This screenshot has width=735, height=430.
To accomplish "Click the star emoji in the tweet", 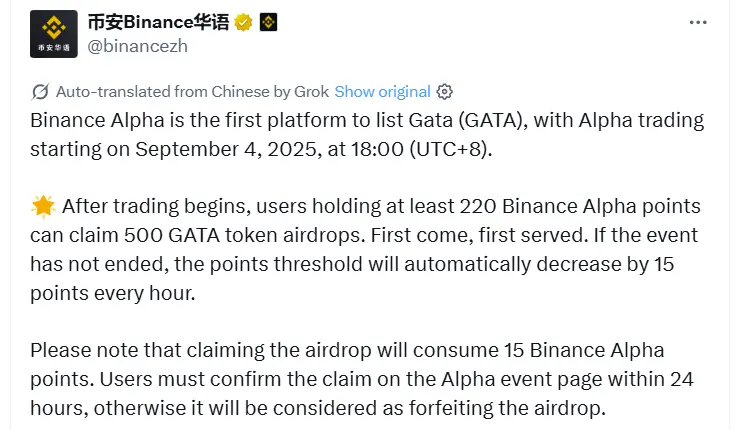I will 42,207.
